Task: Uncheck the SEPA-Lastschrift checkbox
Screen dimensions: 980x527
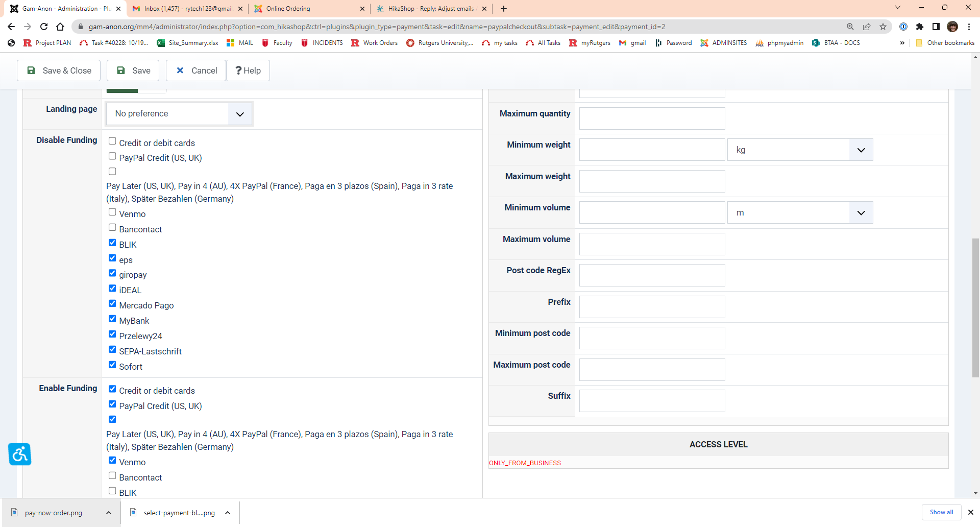Action: tap(112, 350)
